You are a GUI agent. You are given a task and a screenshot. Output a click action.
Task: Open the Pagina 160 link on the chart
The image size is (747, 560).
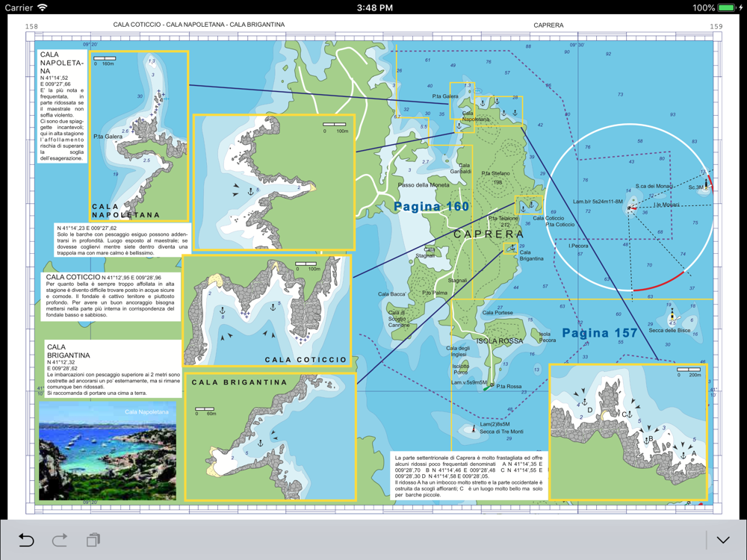(431, 206)
